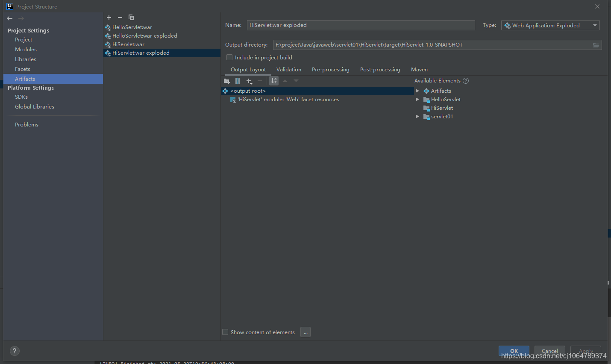Browse for output directory folder icon
This screenshot has width=611, height=364.
596,45
